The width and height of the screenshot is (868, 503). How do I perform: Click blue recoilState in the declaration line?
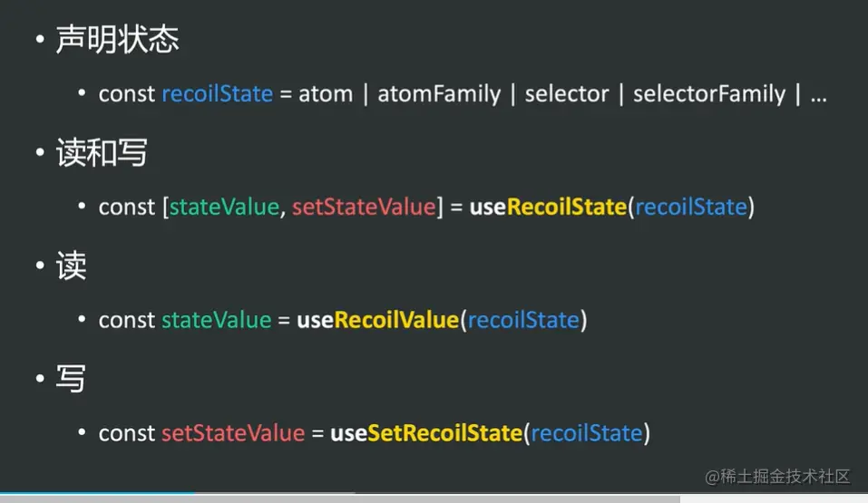coord(217,93)
